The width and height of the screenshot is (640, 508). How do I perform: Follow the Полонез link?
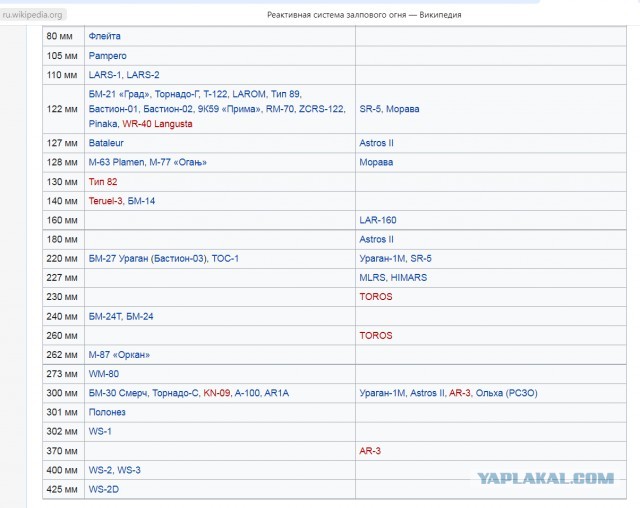coord(107,412)
